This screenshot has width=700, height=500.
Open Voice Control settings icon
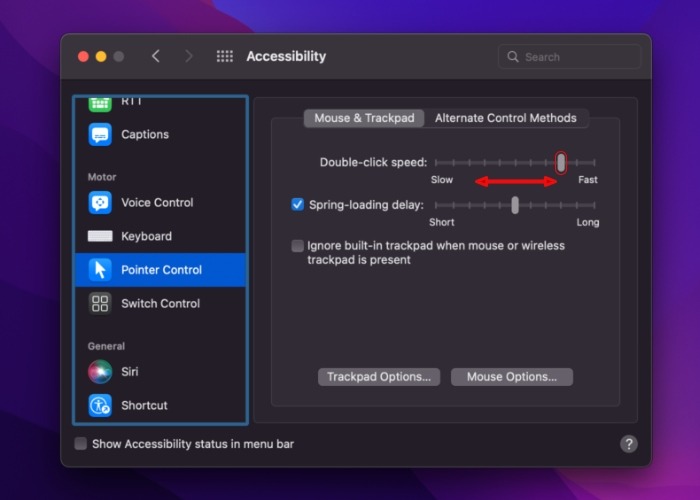point(100,202)
